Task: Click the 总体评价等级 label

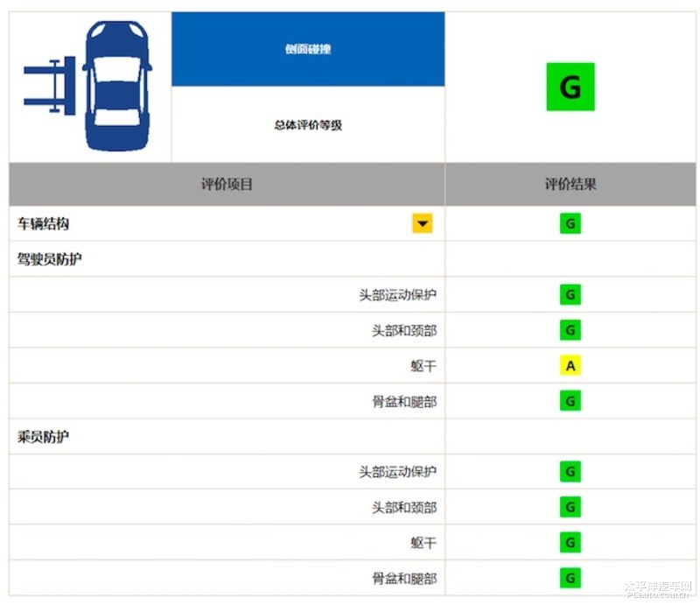Action: [308, 124]
